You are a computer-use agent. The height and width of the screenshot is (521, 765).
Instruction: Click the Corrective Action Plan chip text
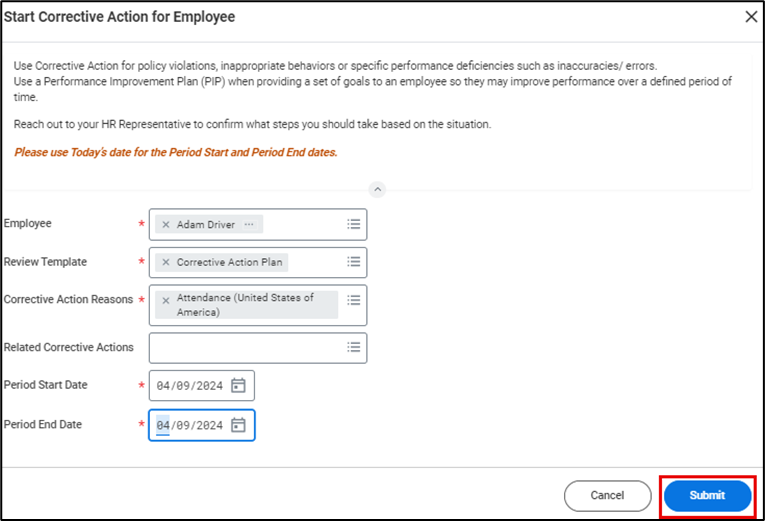(x=230, y=262)
